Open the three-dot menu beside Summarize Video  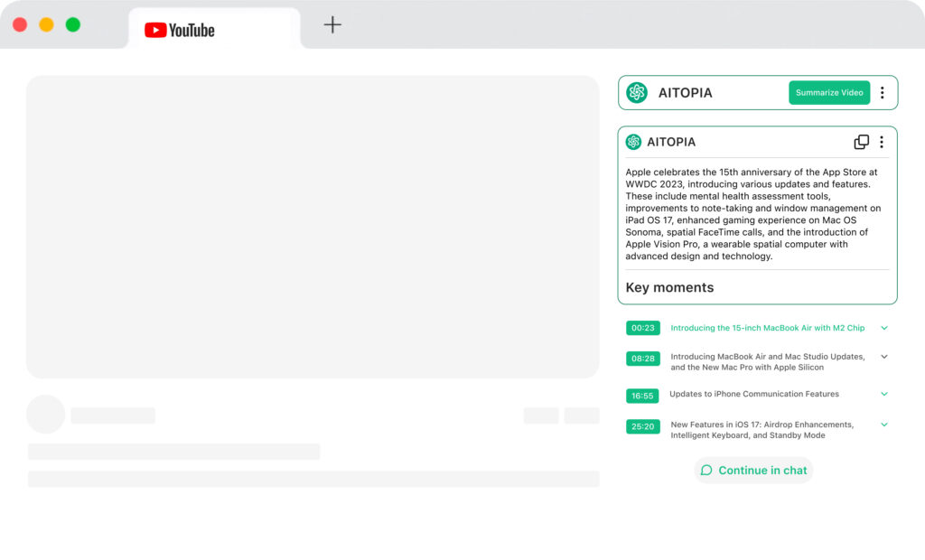click(x=882, y=93)
